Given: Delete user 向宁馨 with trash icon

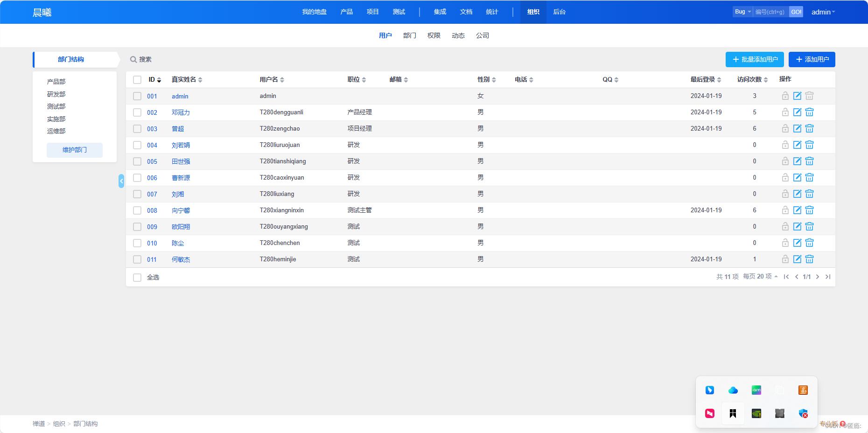Looking at the screenshot, I should [810, 210].
